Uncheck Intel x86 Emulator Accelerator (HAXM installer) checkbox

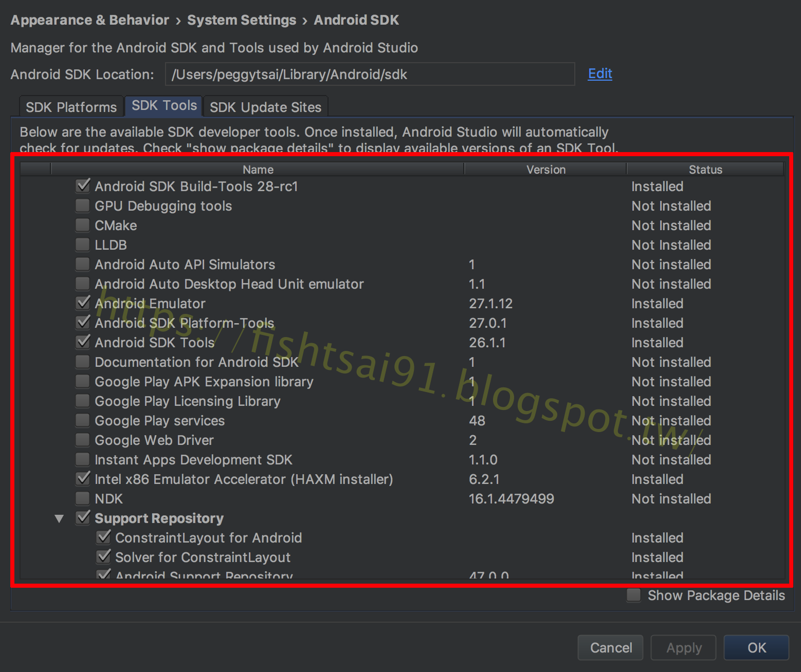pyautogui.click(x=83, y=479)
